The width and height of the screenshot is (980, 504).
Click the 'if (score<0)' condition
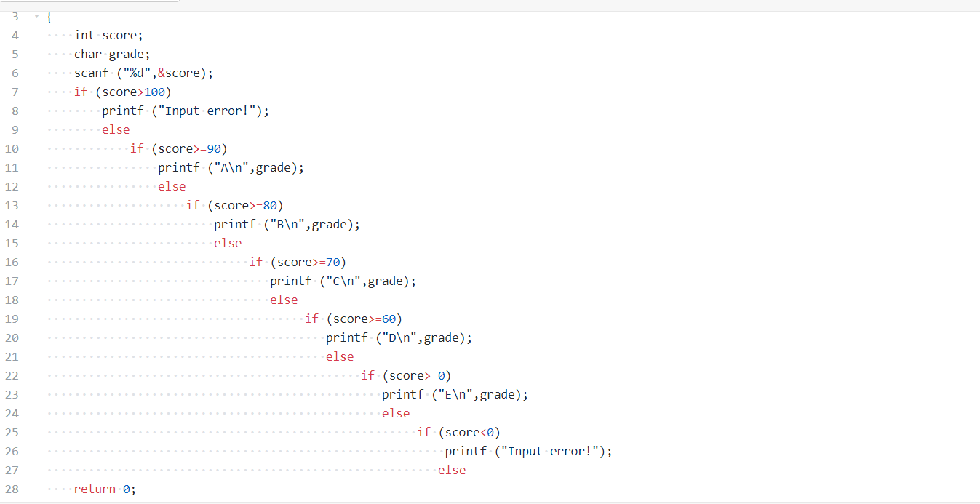pos(459,432)
